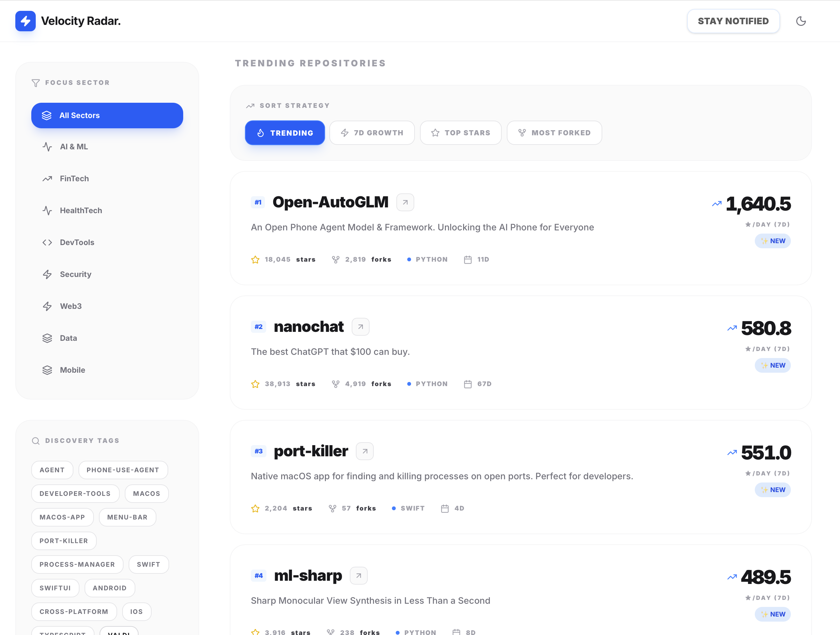Open external link icon beside nanochat
This screenshot has height=635, width=840.
click(x=360, y=327)
